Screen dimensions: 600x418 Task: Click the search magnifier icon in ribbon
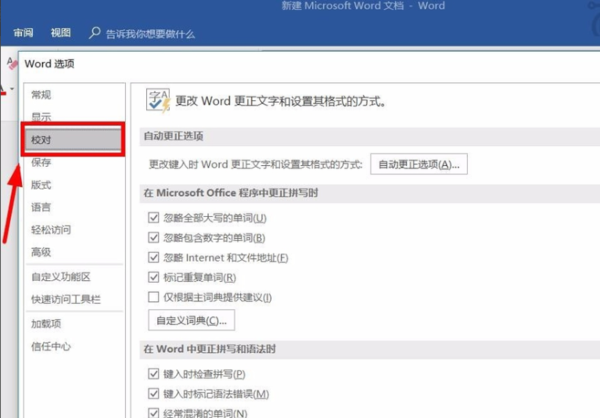(x=95, y=33)
